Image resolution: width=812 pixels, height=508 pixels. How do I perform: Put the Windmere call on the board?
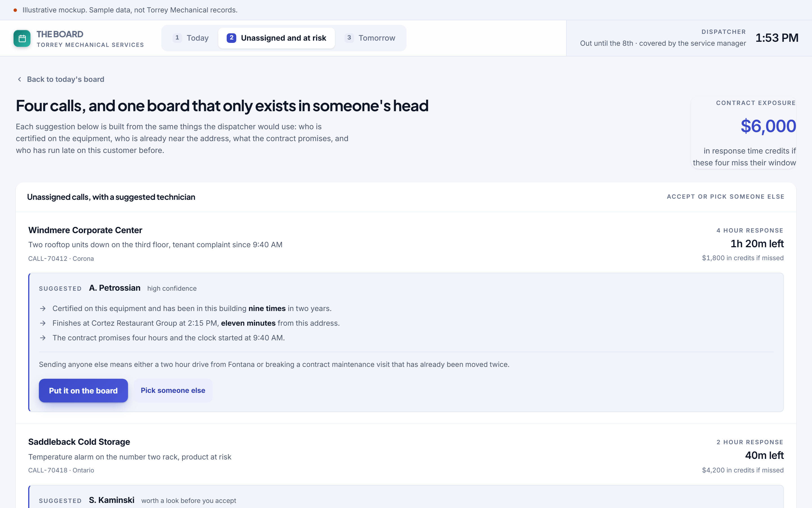click(83, 390)
